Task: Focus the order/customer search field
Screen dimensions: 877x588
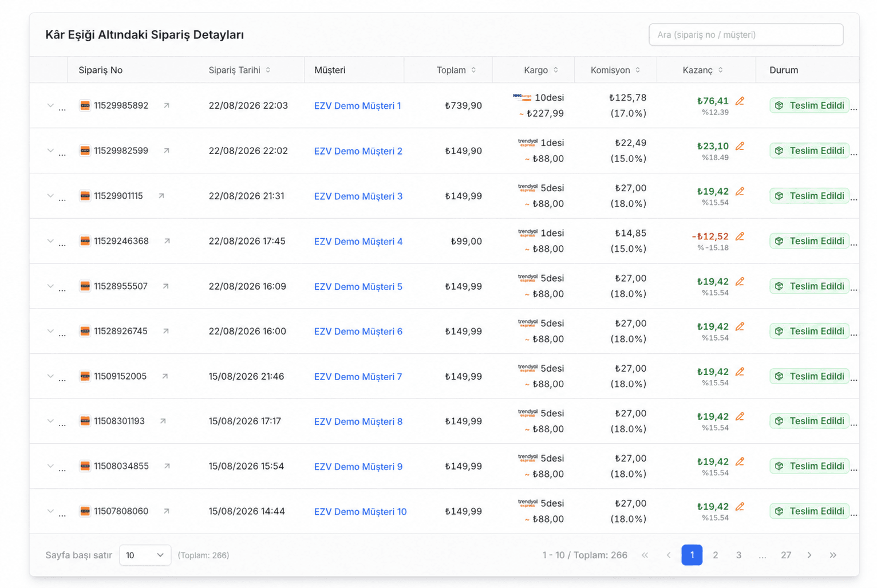Action: point(746,34)
